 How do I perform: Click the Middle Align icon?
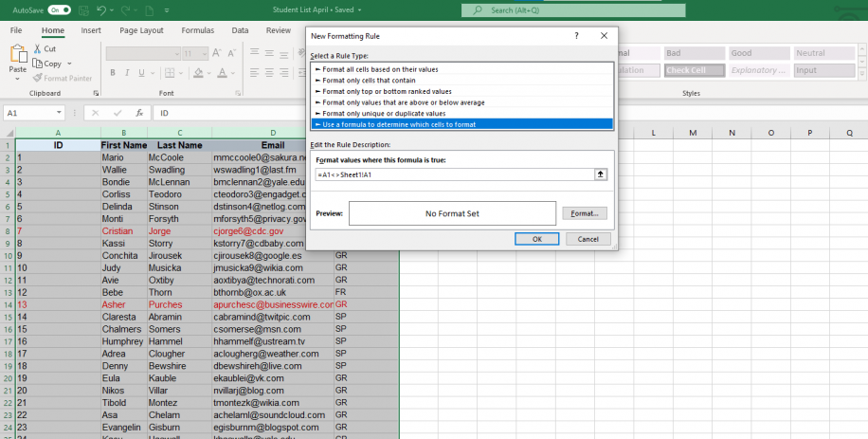point(269,53)
